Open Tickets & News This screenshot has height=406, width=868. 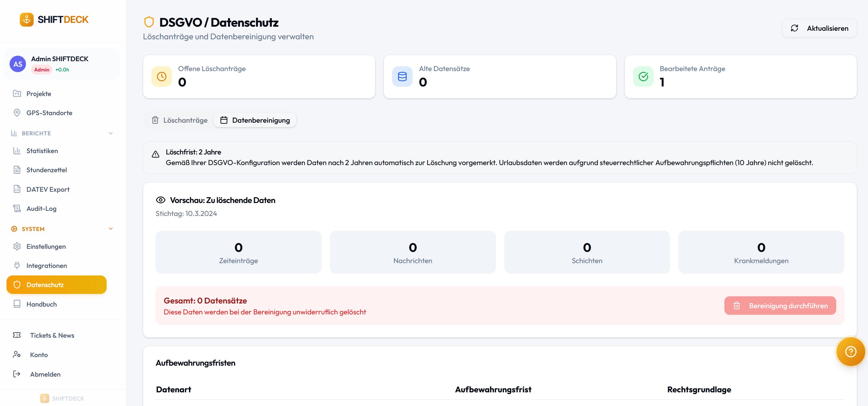pos(52,335)
